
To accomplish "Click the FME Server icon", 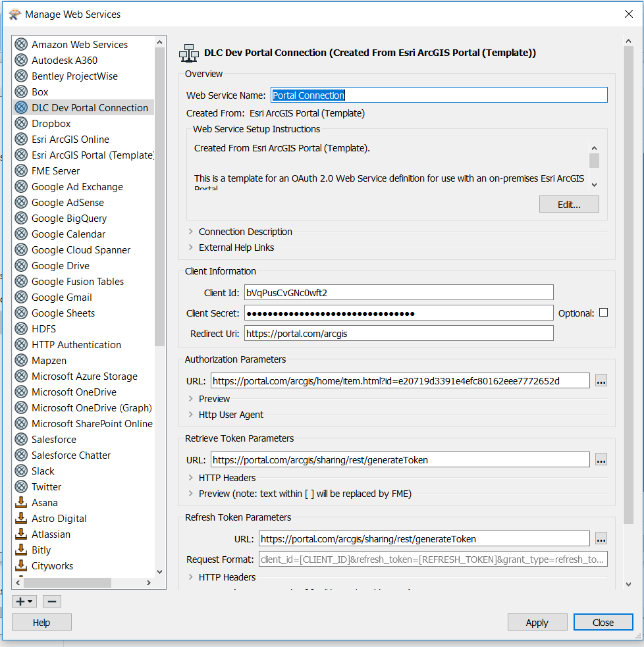I will tap(21, 170).
